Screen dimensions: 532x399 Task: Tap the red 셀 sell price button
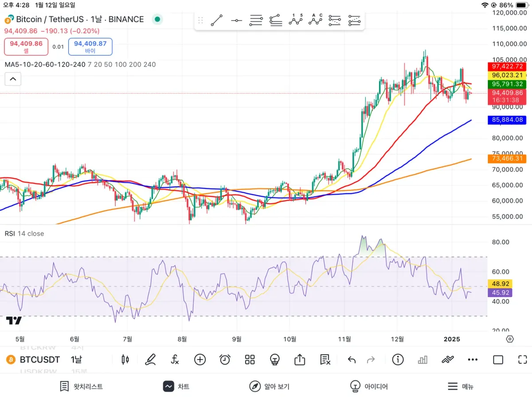point(26,47)
